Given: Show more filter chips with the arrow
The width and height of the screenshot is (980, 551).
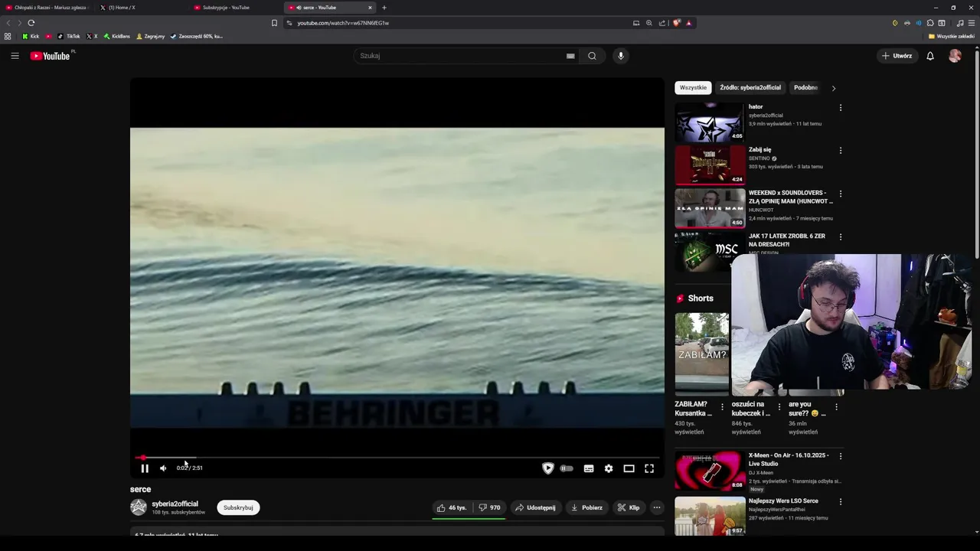Looking at the screenshot, I should click(833, 88).
